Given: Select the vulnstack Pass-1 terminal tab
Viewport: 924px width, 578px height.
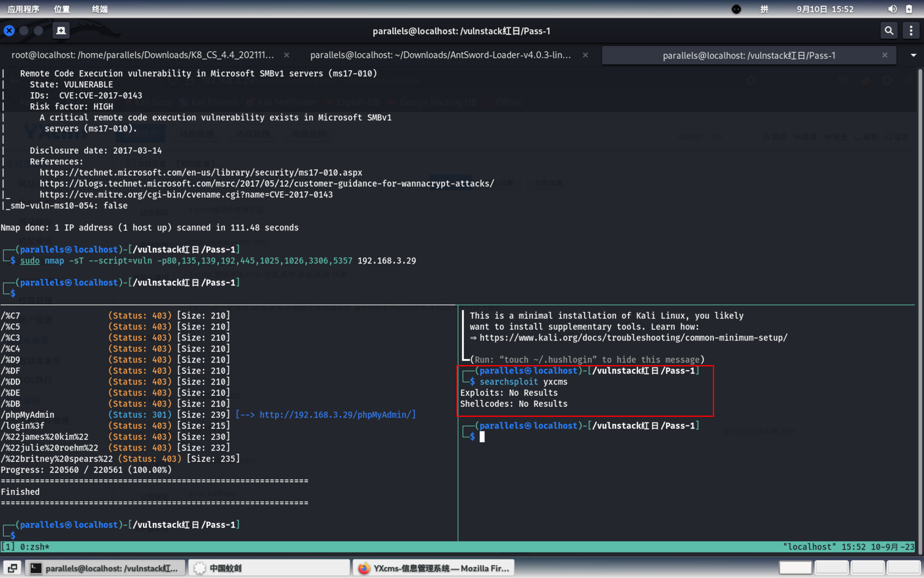Looking at the screenshot, I should [x=749, y=55].
